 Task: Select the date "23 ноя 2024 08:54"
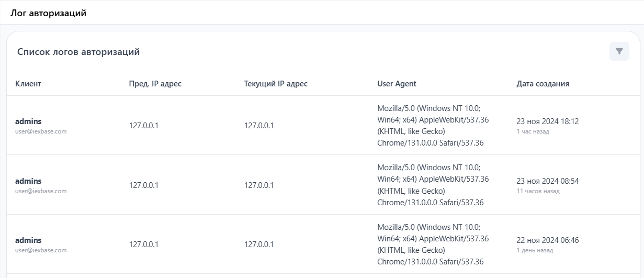coord(547,181)
